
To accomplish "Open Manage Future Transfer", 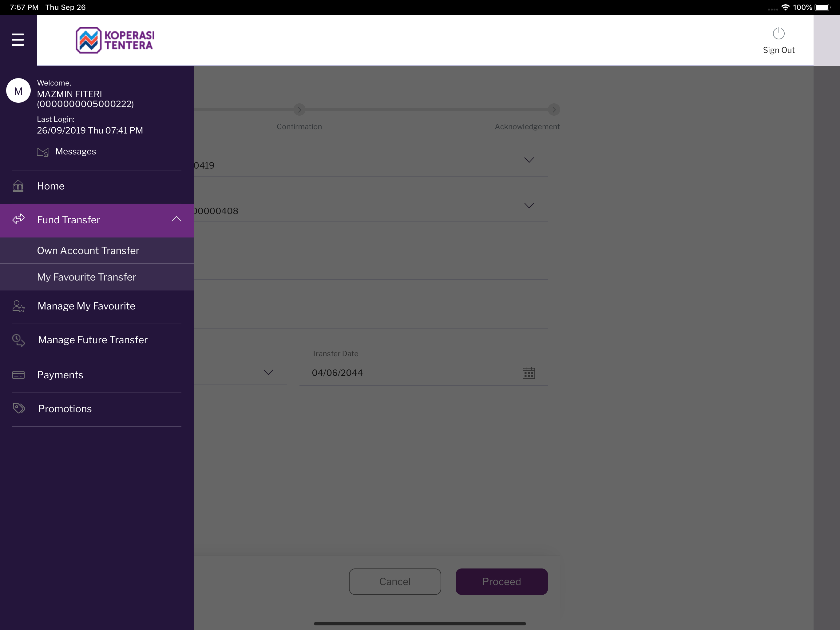I will point(97,340).
